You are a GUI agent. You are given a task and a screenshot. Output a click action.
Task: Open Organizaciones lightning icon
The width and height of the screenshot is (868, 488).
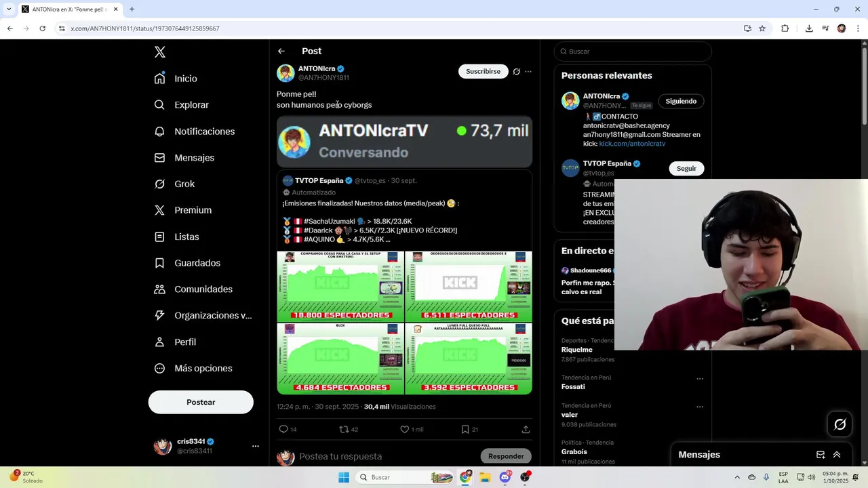click(x=159, y=315)
